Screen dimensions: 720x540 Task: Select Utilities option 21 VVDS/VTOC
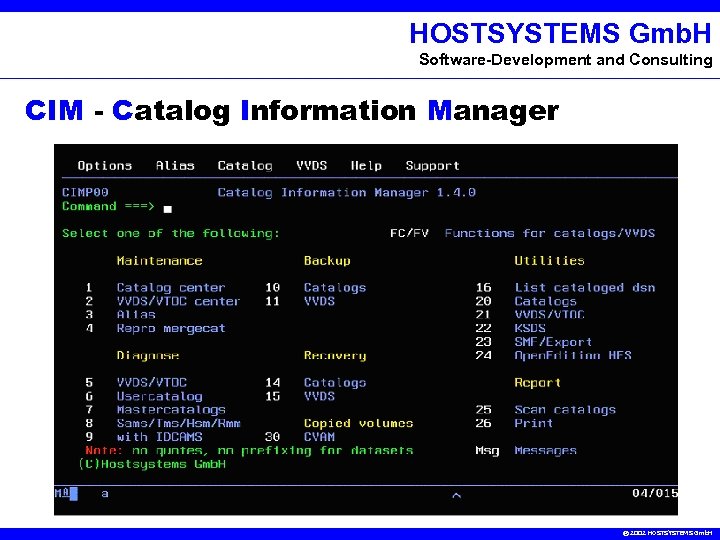pyautogui.click(x=530, y=315)
